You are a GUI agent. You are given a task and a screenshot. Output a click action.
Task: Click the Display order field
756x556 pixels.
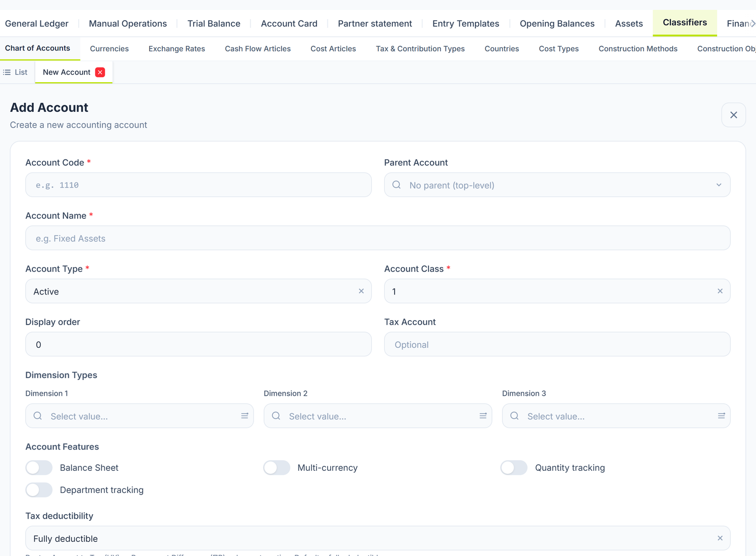(199, 344)
